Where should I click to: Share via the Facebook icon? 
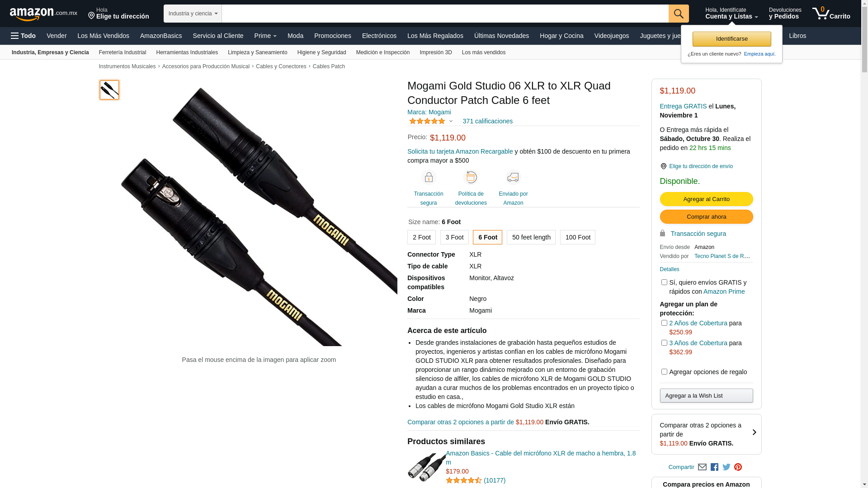(714, 467)
